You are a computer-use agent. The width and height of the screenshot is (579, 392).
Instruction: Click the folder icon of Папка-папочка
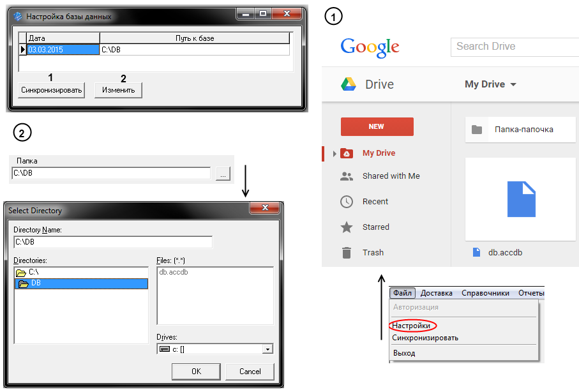tap(477, 130)
